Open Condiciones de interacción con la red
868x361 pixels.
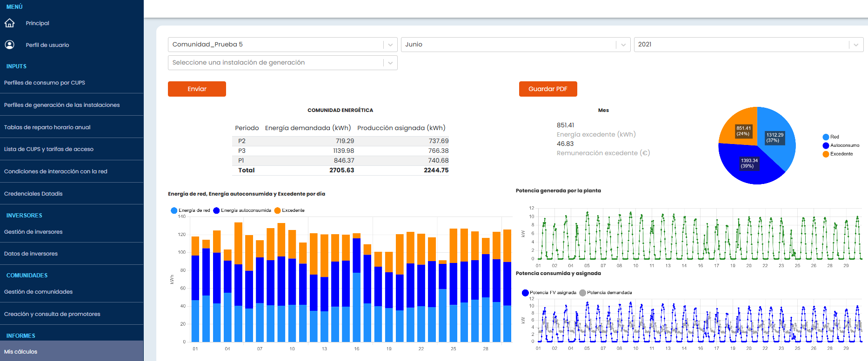tap(56, 171)
